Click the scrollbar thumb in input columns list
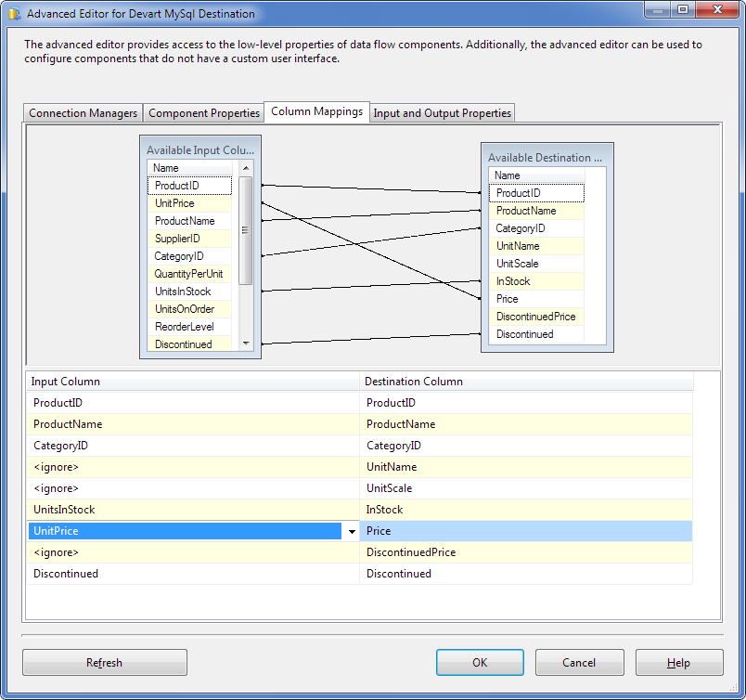Image resolution: width=746 pixels, height=700 pixels. pyautogui.click(x=246, y=230)
